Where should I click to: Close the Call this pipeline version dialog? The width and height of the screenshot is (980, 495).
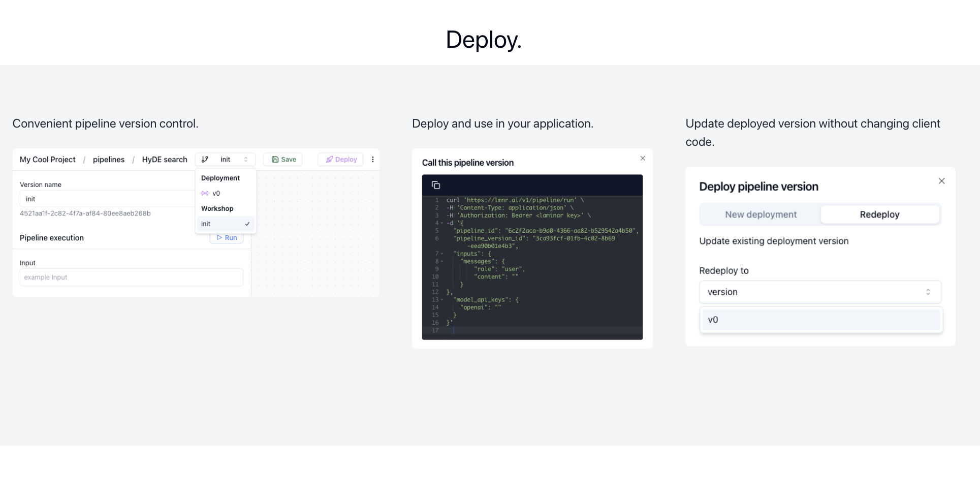pyautogui.click(x=643, y=159)
